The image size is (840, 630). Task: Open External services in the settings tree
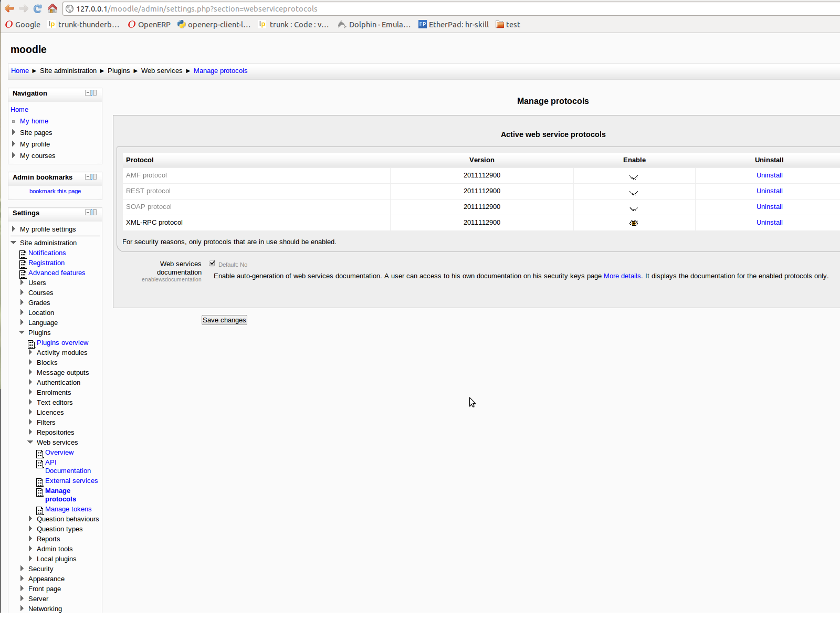pos(71,481)
